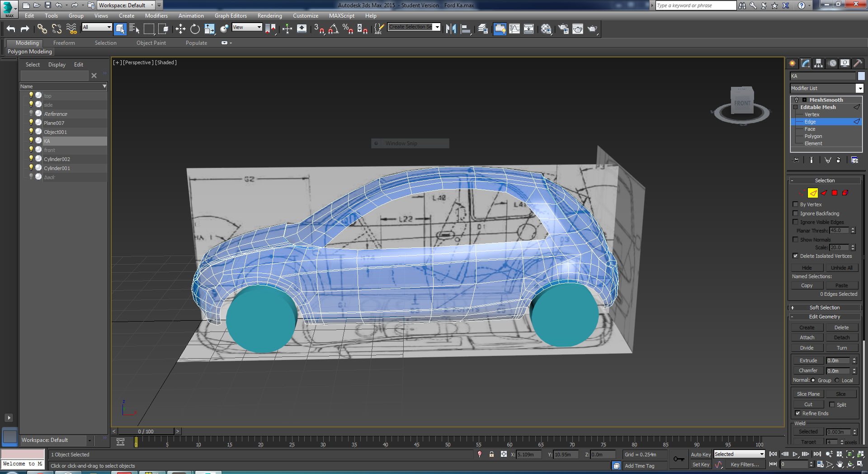The height and width of the screenshot is (474, 868).
Task: Select the Select and Move tool
Action: tap(180, 29)
